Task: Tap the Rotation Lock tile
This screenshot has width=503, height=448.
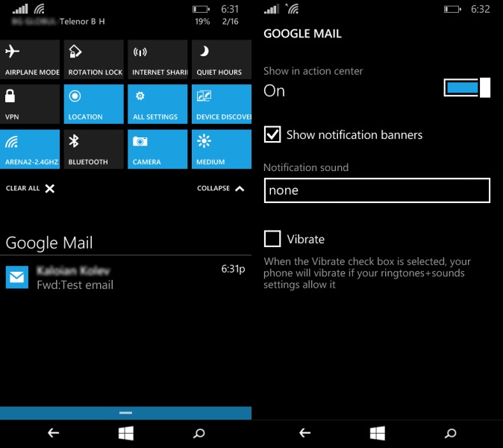Action: coord(94,60)
